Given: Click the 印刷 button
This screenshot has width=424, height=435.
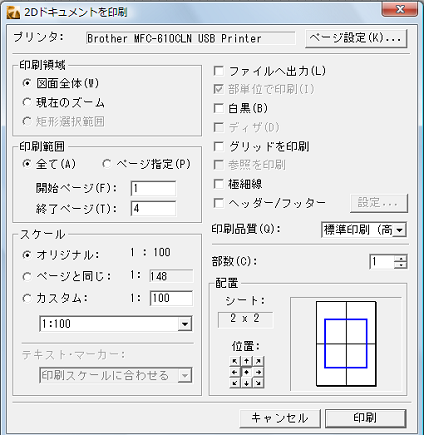Looking at the screenshot, I should pyautogui.click(x=365, y=418).
